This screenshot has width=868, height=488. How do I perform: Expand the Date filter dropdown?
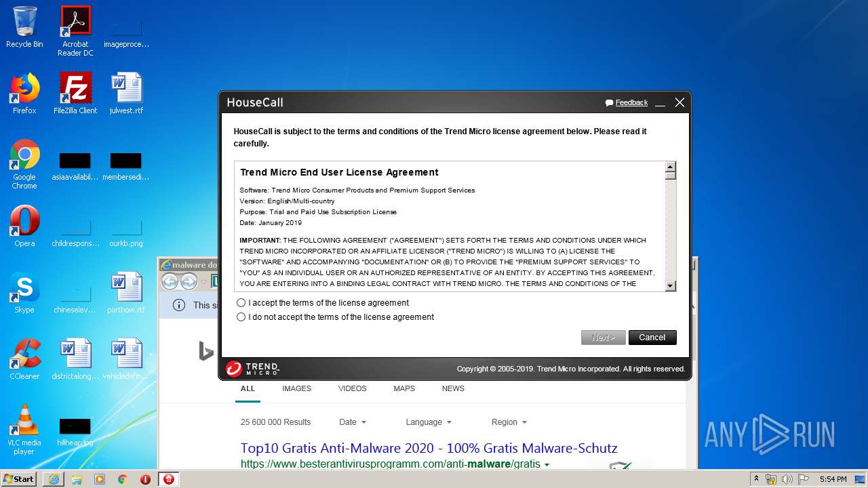353,422
